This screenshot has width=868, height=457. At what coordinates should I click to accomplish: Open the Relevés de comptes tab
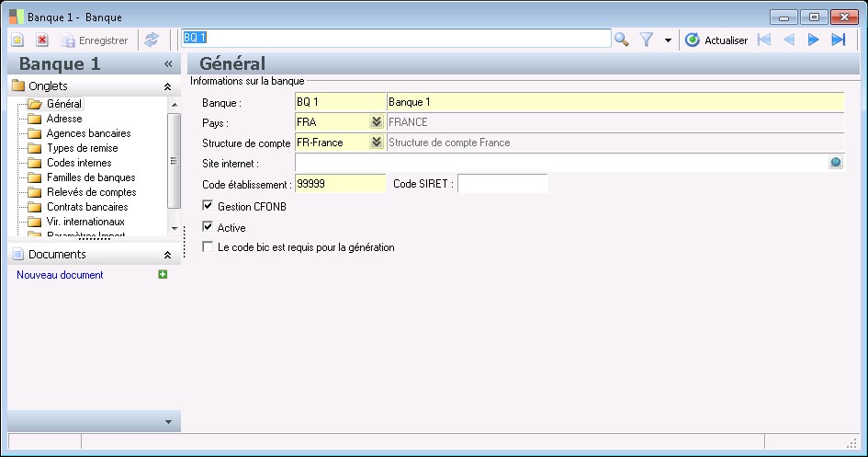click(91, 192)
